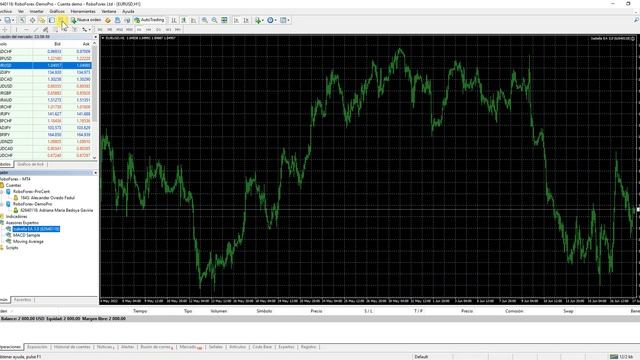Image resolution: width=640 pixels, height=360 pixels.
Task: Select the Crosshair tool
Action: click(5, 30)
